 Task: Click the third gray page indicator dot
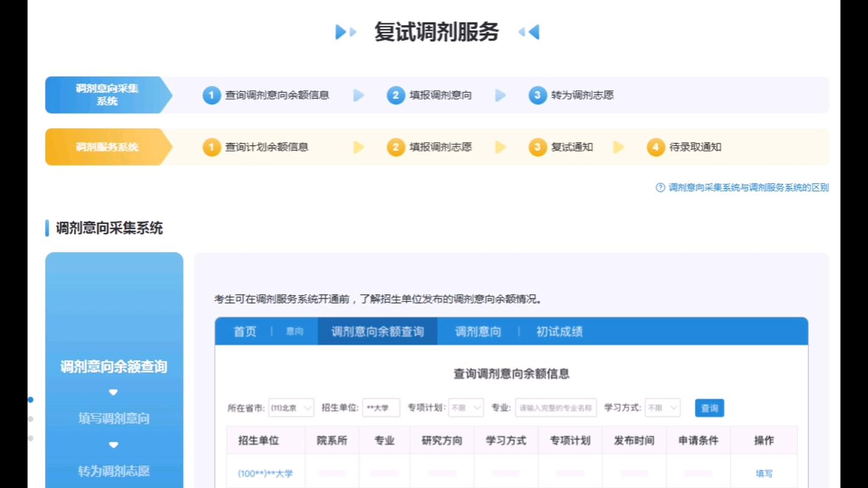coord(31,438)
